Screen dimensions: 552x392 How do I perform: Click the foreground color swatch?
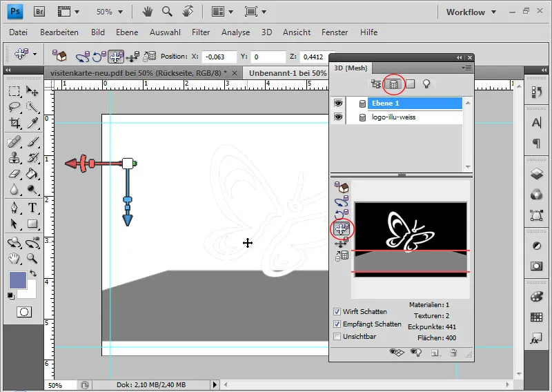18,280
